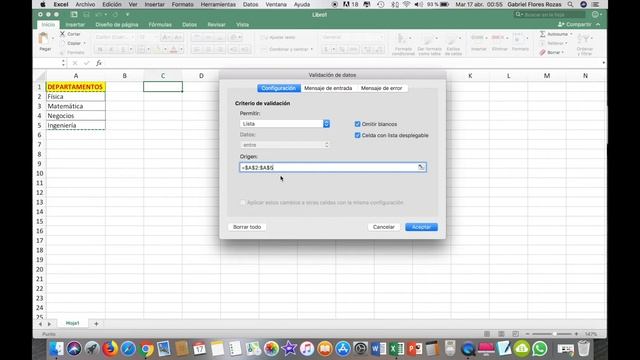Select the DEPARTAMENTOS header cell
640x360 pixels.
pyautogui.click(x=76, y=87)
